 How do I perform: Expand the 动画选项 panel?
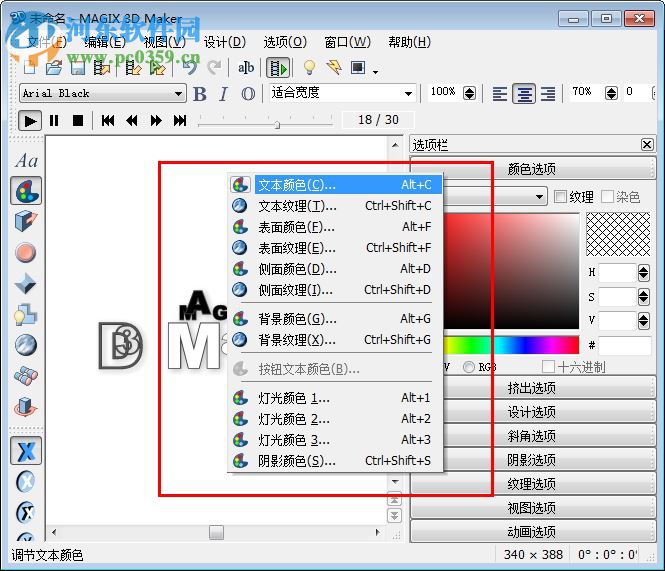point(533,532)
